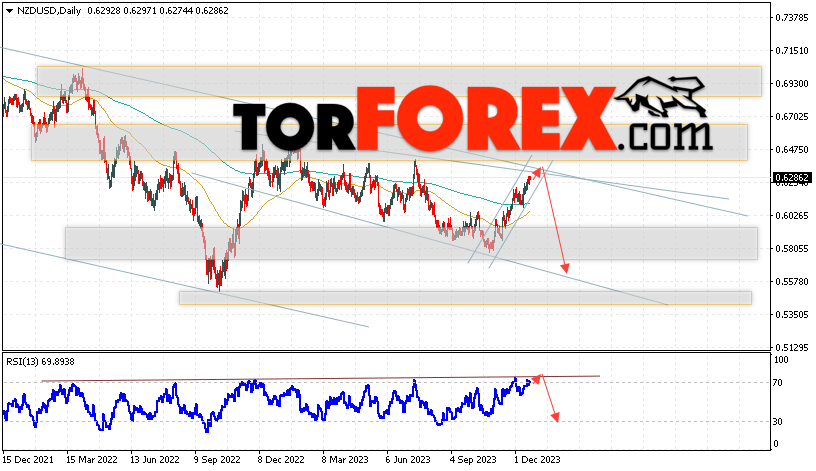
Task: Click the 0.73785 price axis label
Action: tap(792, 18)
